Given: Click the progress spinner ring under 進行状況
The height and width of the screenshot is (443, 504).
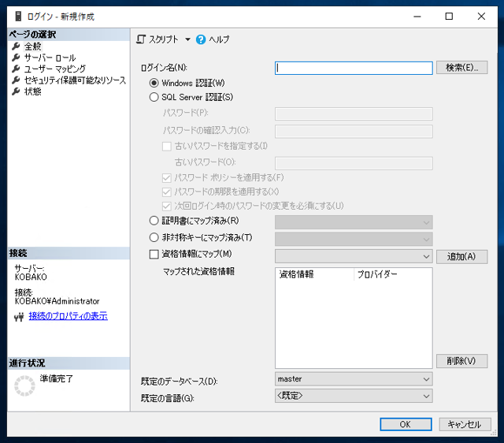Looking at the screenshot, I should pos(24,385).
